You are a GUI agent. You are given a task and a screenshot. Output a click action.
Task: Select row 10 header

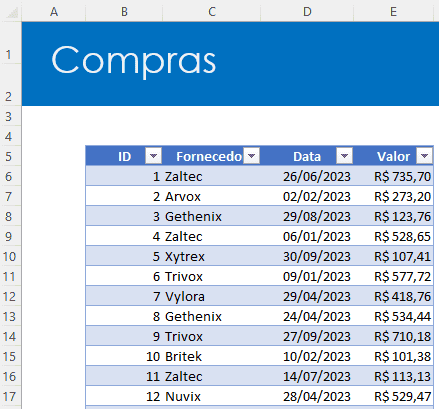coord(10,256)
